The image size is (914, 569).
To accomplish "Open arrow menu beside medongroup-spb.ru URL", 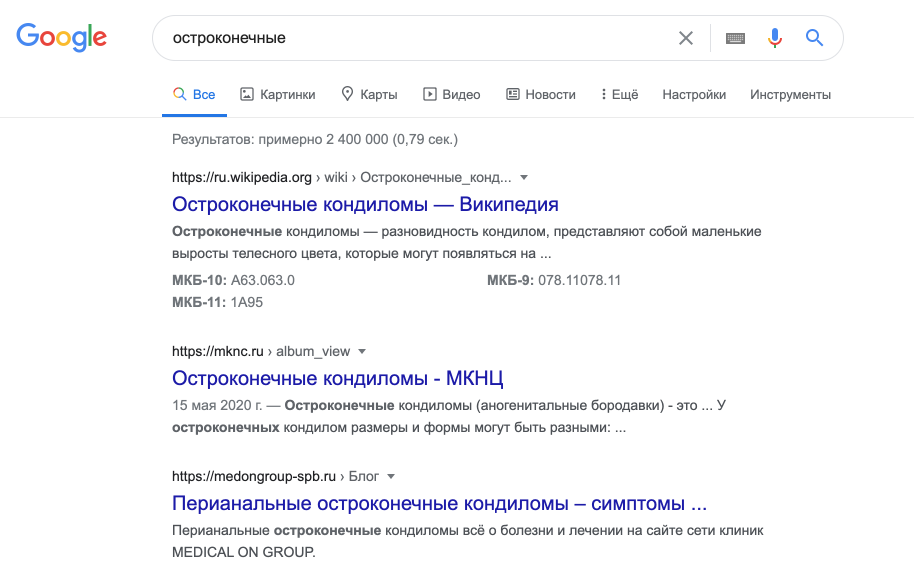I will point(391,476).
